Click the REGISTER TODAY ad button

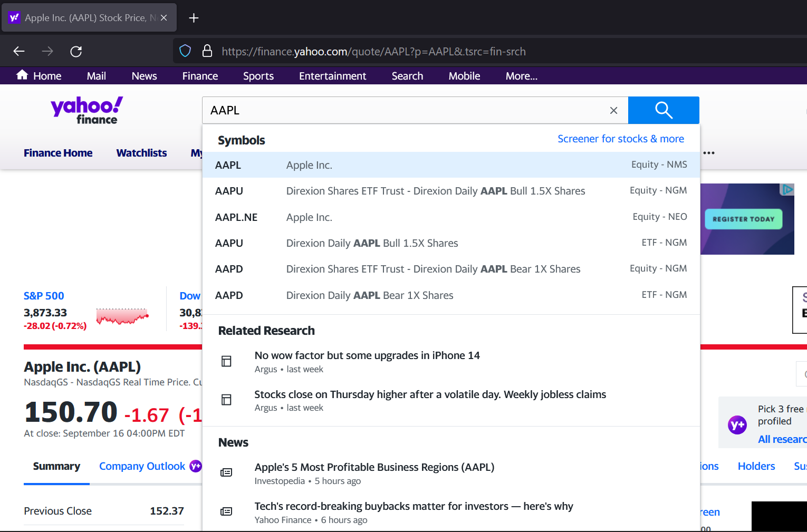click(744, 219)
